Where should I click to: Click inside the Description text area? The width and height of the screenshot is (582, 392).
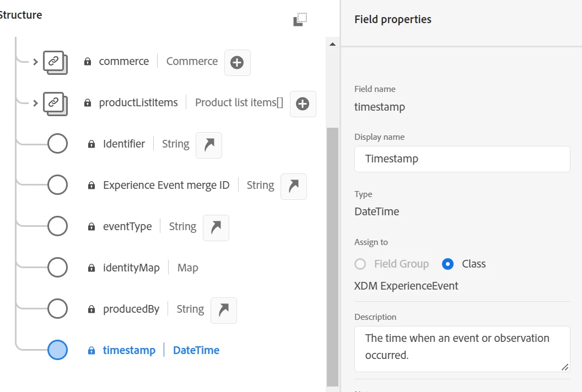tap(462, 349)
